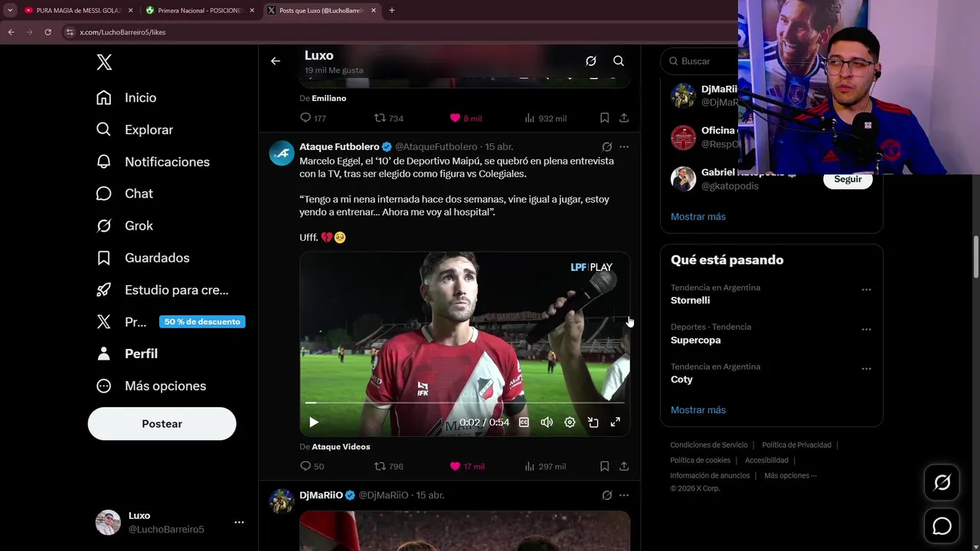Play the Marcelo Eggel video

click(x=314, y=422)
